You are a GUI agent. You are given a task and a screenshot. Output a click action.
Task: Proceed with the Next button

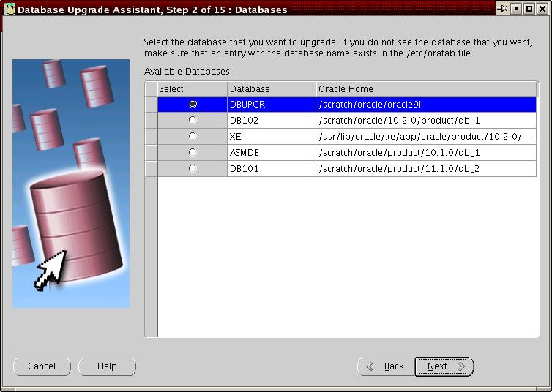[x=444, y=366]
